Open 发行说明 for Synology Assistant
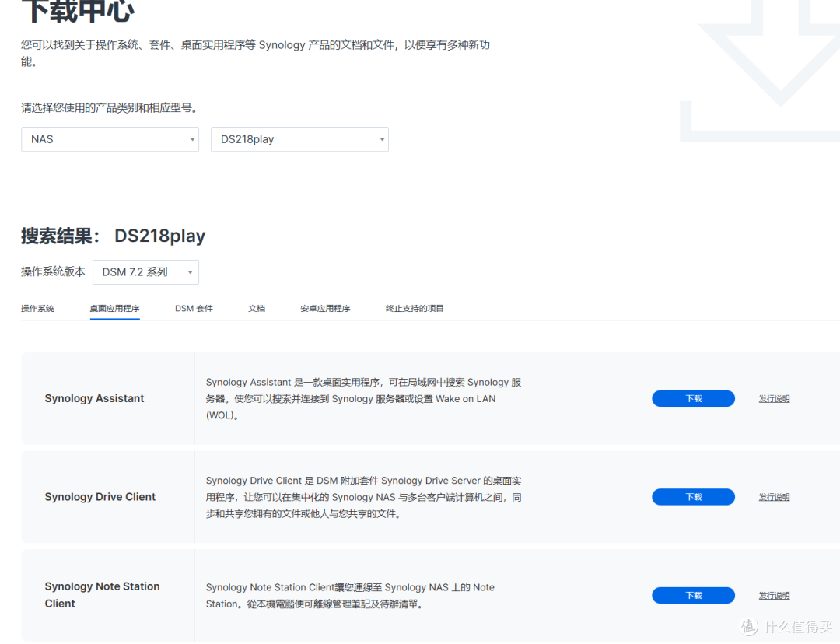840x644 pixels. tap(774, 398)
